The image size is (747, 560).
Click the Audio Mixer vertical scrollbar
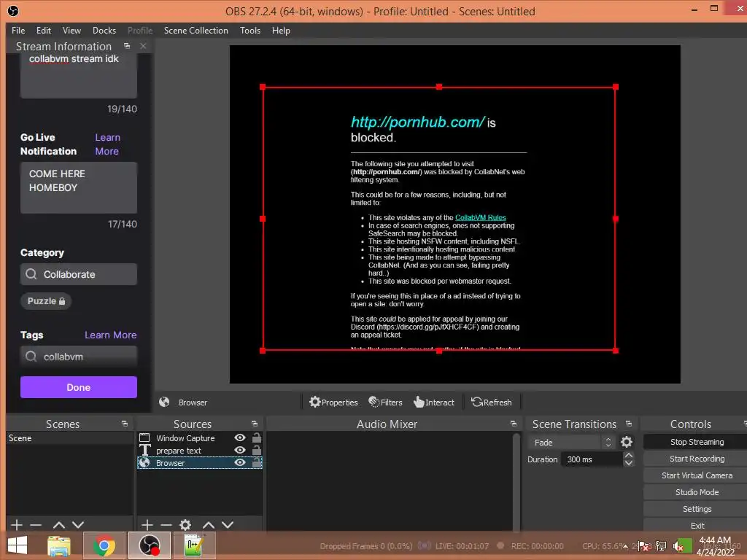click(516, 481)
